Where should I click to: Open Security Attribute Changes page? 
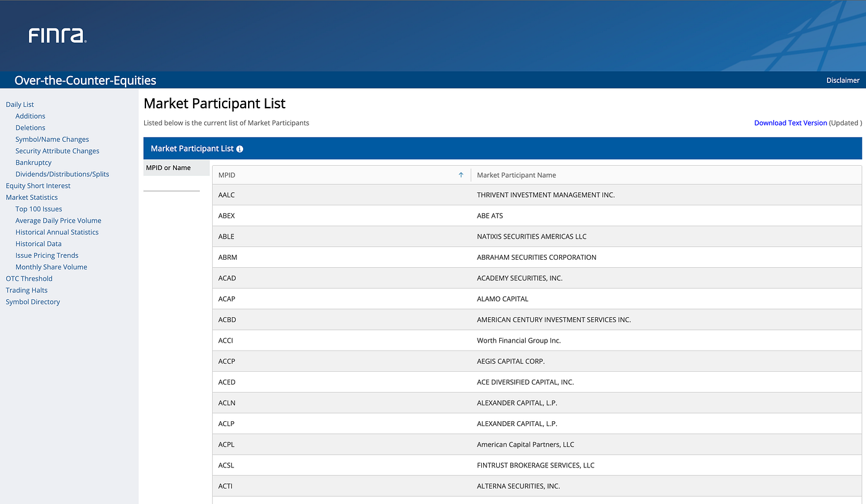pyautogui.click(x=57, y=151)
